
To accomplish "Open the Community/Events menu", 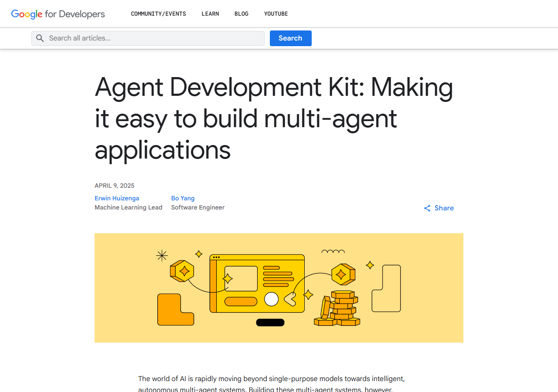I will tap(158, 14).
